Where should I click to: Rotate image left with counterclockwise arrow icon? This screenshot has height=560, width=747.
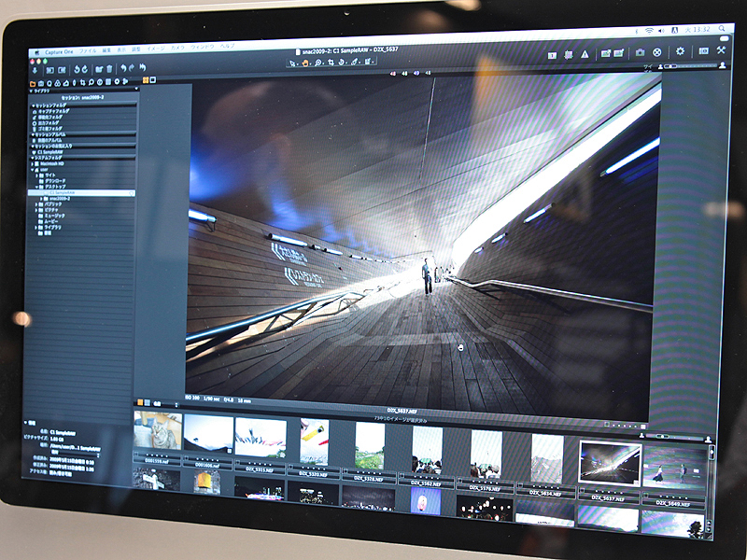click(77, 69)
